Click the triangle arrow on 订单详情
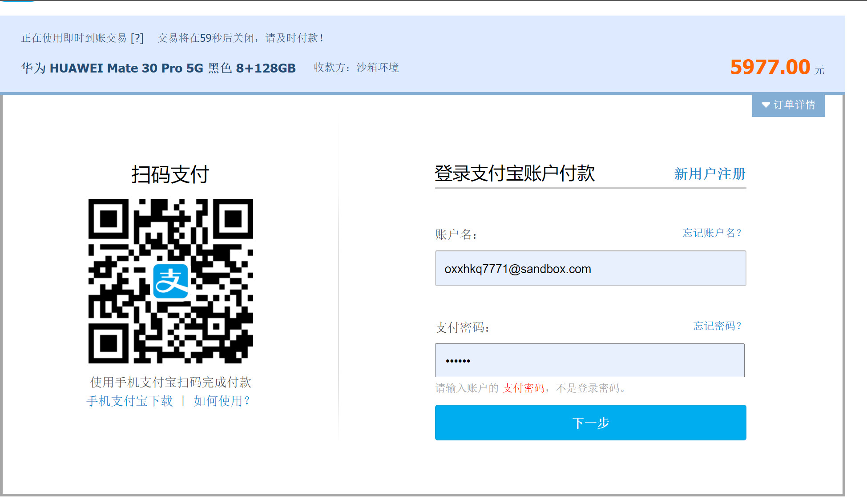 (x=766, y=105)
